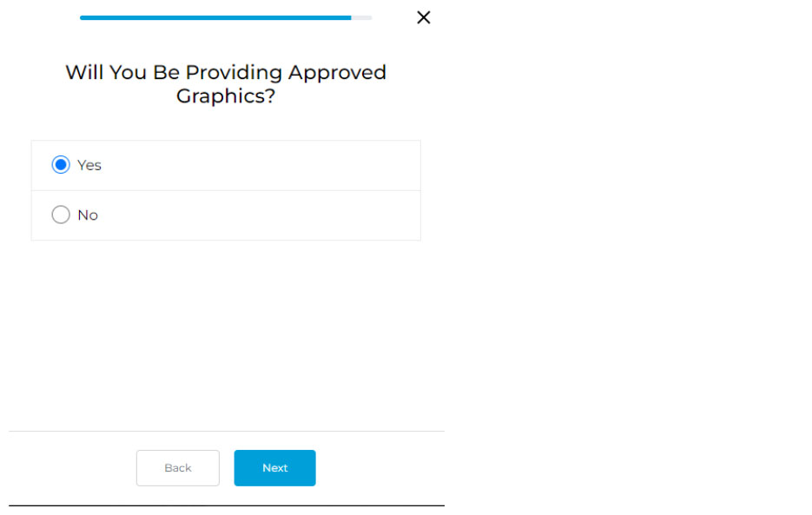The image size is (812, 515).
Task: Choose the "No" radio button
Action: [61, 215]
